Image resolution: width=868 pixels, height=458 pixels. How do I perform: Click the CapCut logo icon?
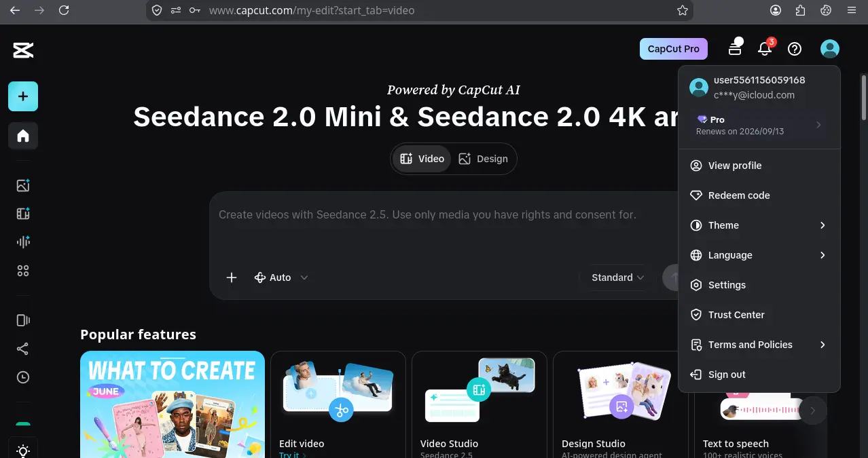click(x=23, y=50)
